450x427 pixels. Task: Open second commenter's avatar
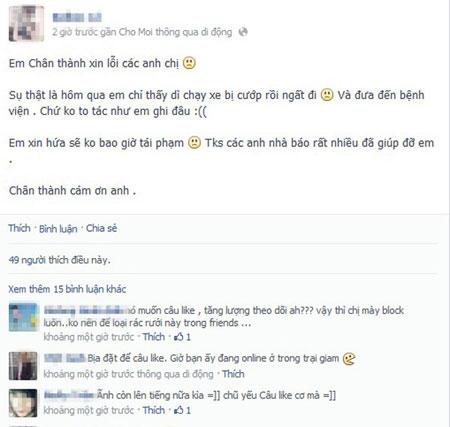[x=23, y=366]
